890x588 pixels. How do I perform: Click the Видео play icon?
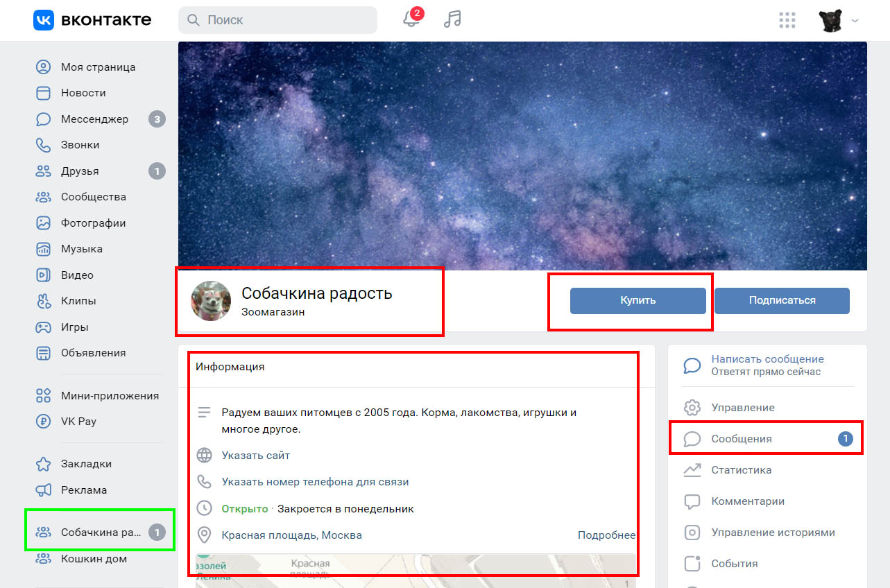pos(44,275)
